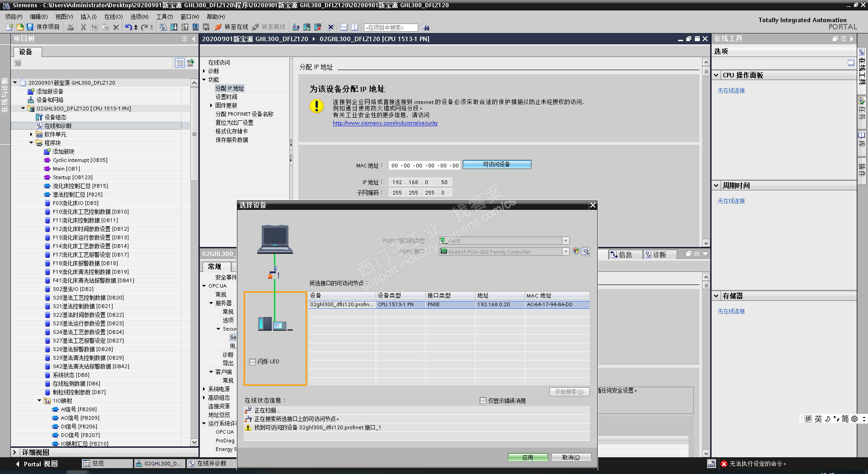The width and height of the screenshot is (868, 474).
Task: Click the Print icon in the toolbar
Action: [71, 27]
